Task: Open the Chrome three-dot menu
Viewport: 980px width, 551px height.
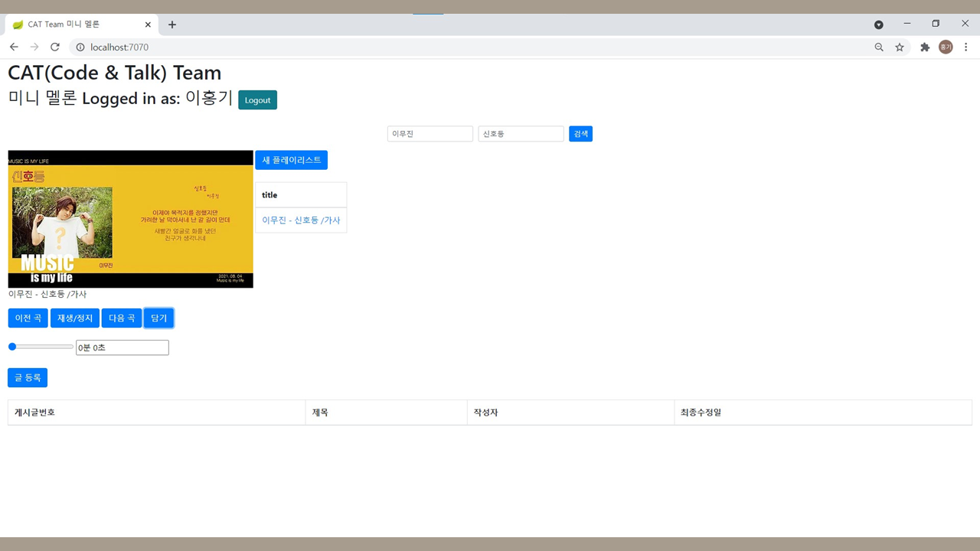Action: (966, 47)
